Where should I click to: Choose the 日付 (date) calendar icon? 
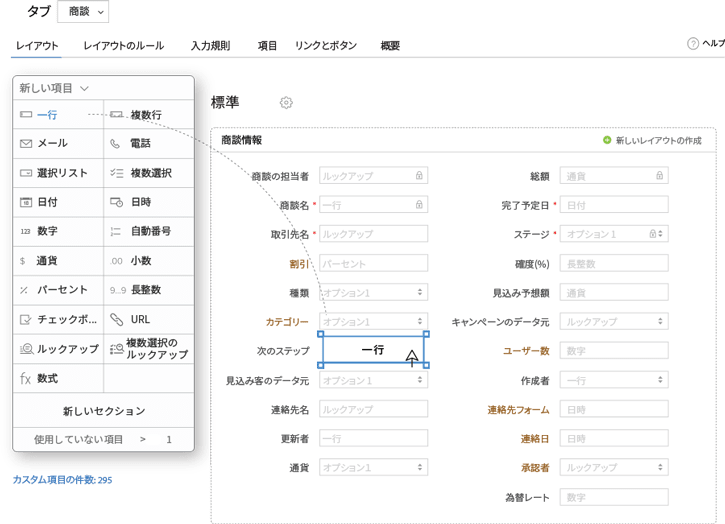click(26, 202)
